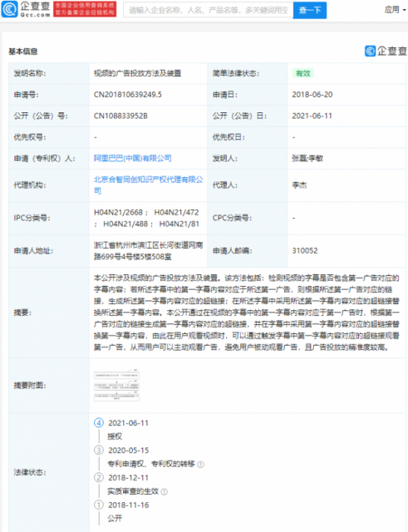Click the 法律状态 row label
The image size is (408, 532).
(x=30, y=472)
